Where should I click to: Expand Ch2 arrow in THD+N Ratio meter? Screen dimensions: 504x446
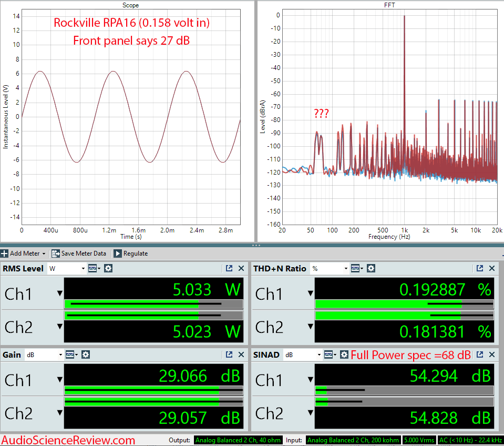tap(311, 327)
